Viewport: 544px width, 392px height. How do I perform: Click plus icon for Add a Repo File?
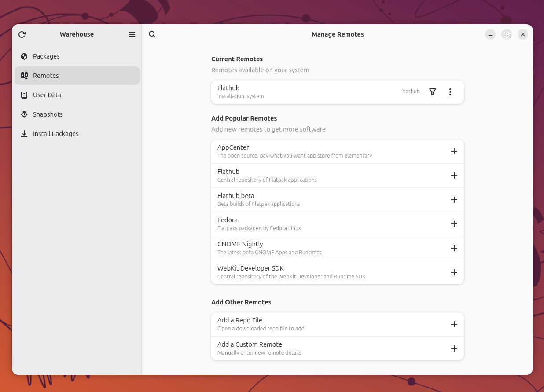454,324
